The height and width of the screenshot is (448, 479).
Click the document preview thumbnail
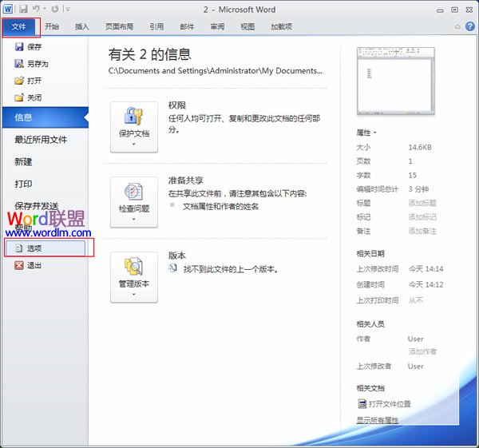click(396, 81)
